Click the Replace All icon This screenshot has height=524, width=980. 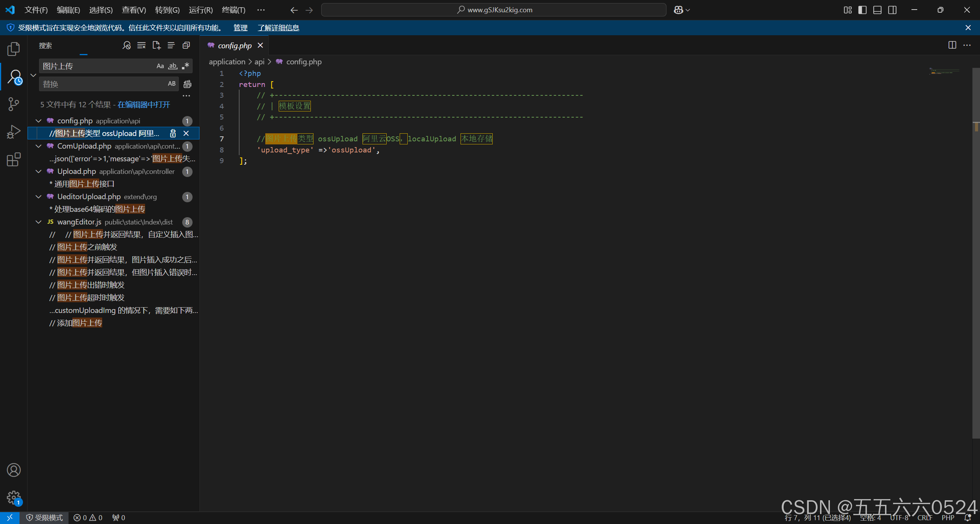pos(188,84)
